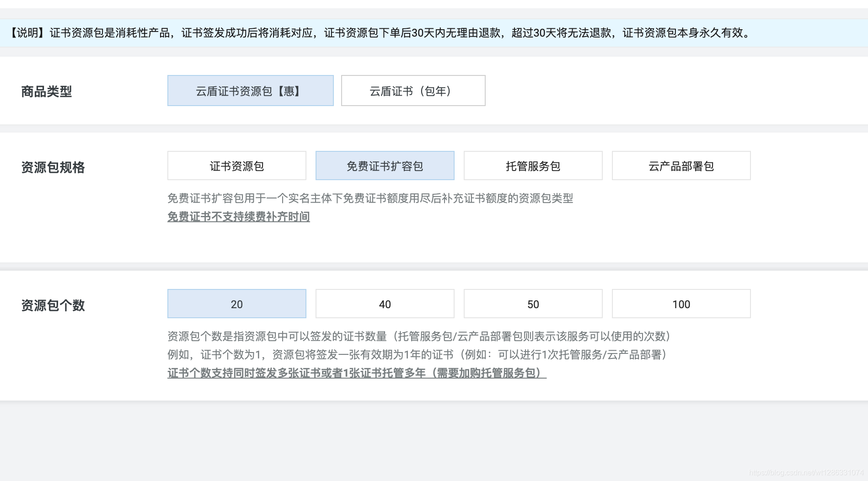Click the 资源包个数是指 explanation line
868x481 pixels.
(418, 337)
